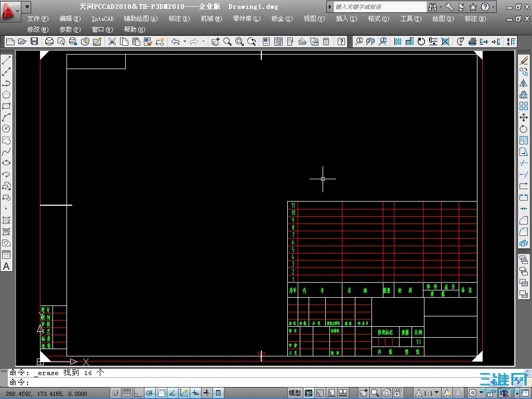Click the Communication Center satellite icon
532x399 pixels.
[461, 6]
